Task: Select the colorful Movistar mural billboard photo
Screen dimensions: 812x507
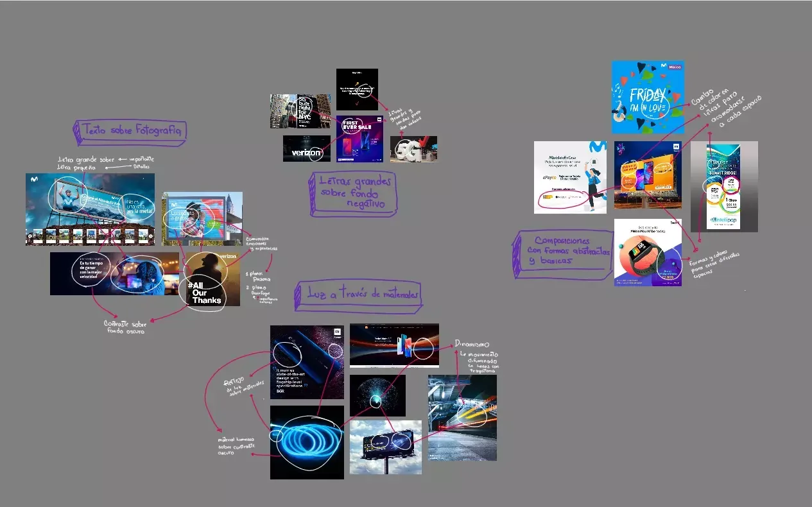Action: click(202, 218)
